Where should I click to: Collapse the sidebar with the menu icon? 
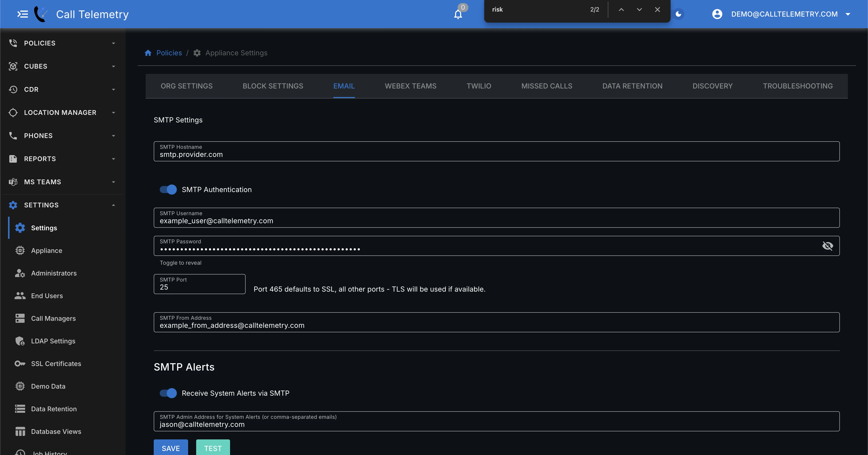point(23,14)
